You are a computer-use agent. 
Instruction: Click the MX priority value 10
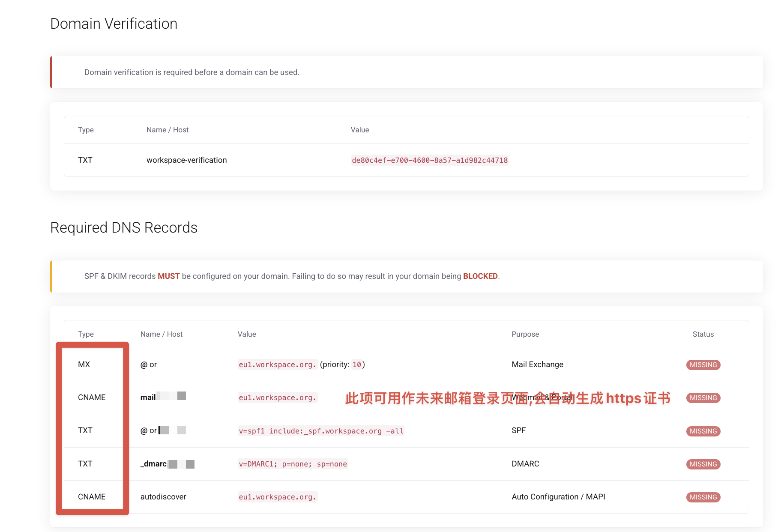click(x=357, y=365)
